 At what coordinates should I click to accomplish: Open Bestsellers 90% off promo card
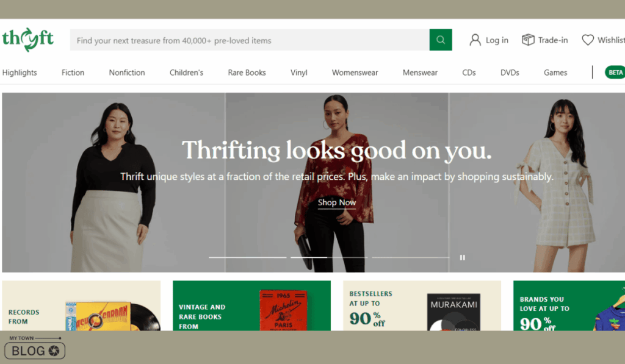coord(422,306)
